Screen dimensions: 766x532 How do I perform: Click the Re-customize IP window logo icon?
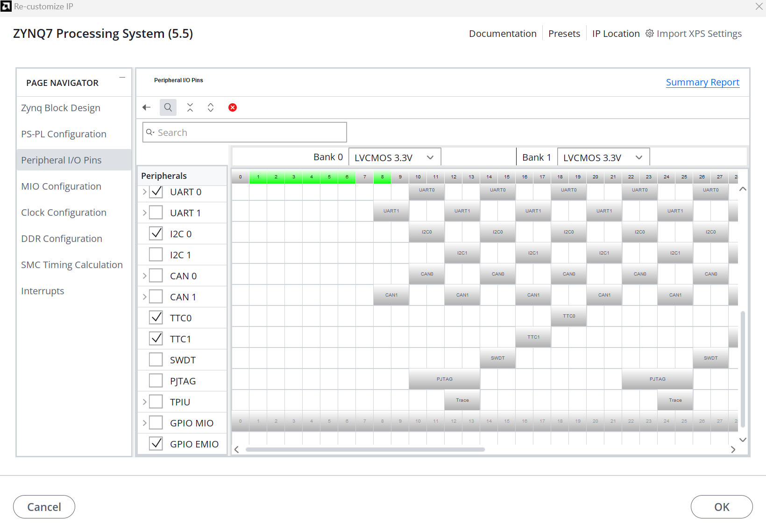(6, 6)
